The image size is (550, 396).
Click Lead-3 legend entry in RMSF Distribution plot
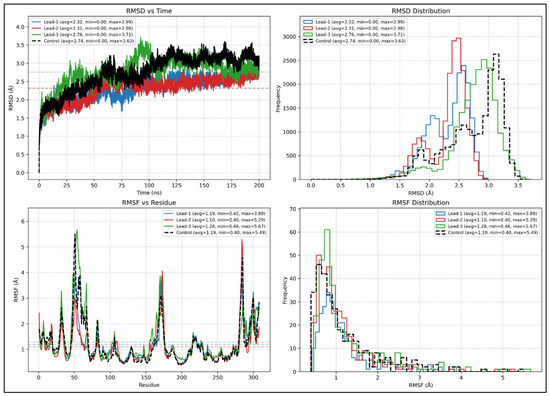[487, 226]
